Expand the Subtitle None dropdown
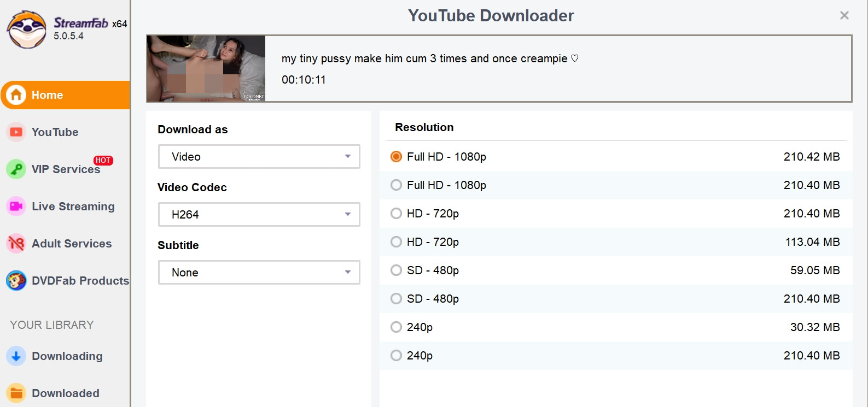Image resolution: width=868 pixels, height=407 pixels. click(x=259, y=273)
